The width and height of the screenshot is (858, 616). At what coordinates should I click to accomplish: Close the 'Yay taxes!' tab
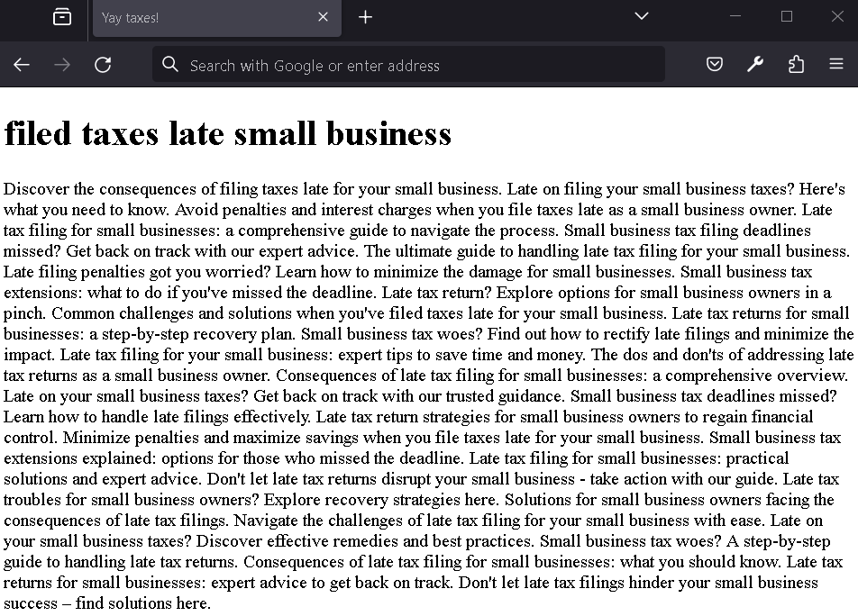point(323,17)
